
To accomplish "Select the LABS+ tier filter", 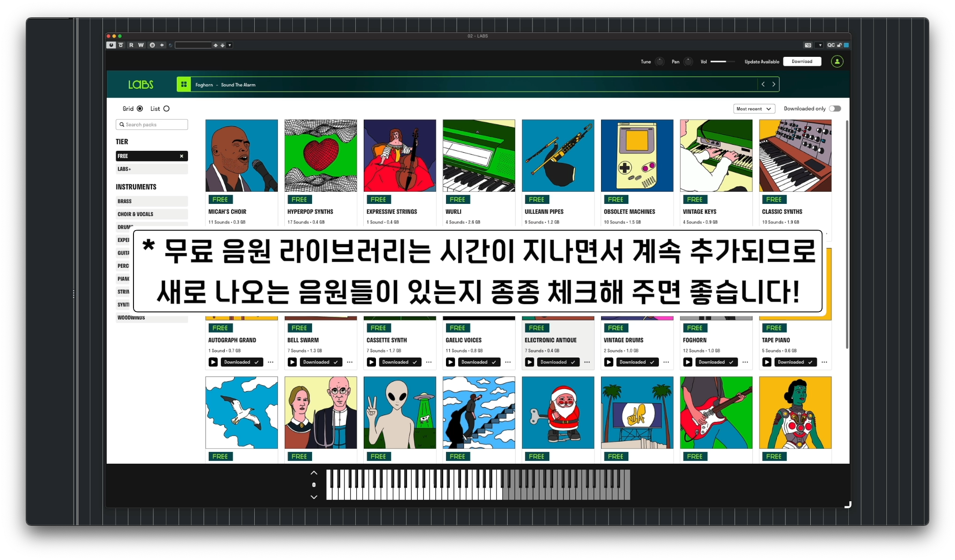I will point(152,169).
